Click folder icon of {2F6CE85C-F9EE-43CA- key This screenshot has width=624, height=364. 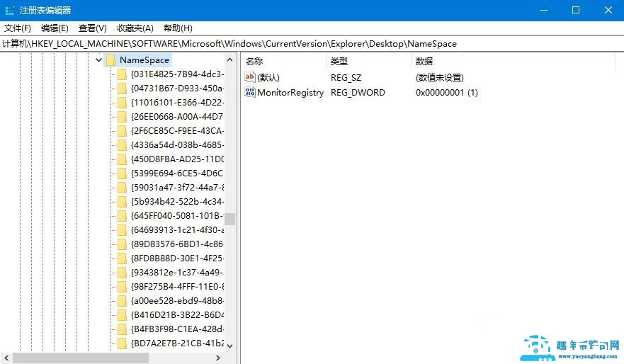[x=122, y=131]
